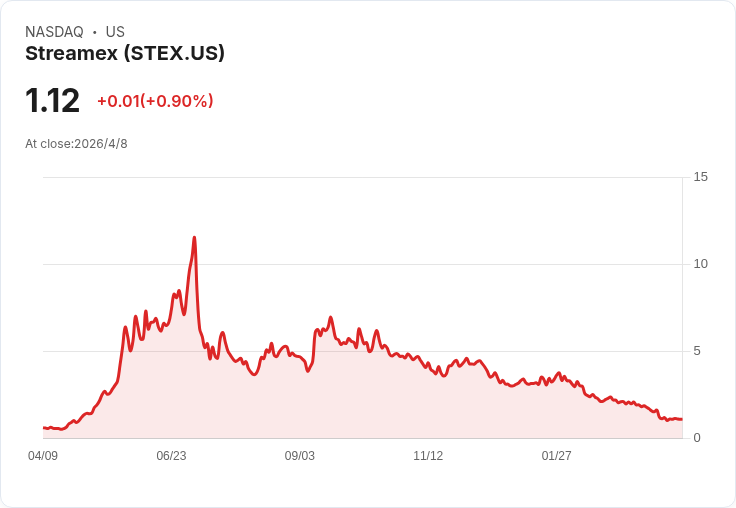Click the At close:2026/4/8 date text
The width and height of the screenshot is (736, 508).
pos(76,144)
